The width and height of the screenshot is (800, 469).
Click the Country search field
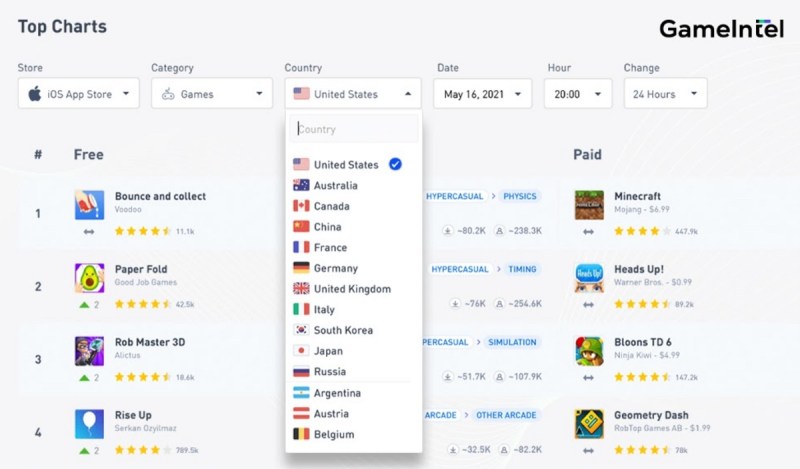354,129
